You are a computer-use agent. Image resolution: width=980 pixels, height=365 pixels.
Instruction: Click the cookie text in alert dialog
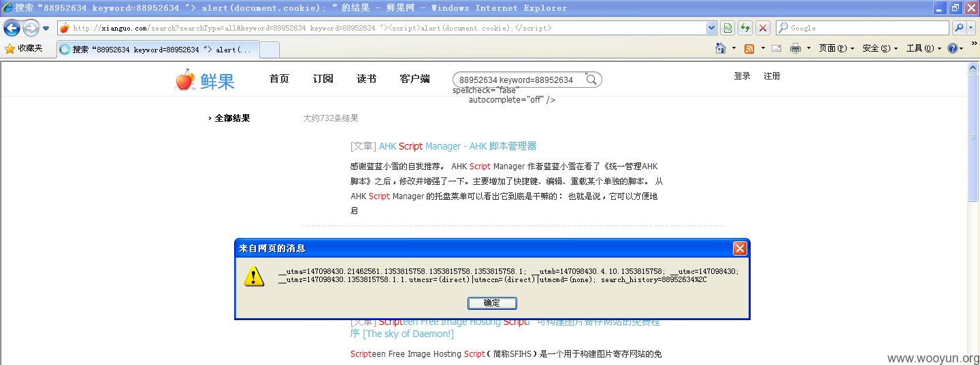tap(508, 275)
